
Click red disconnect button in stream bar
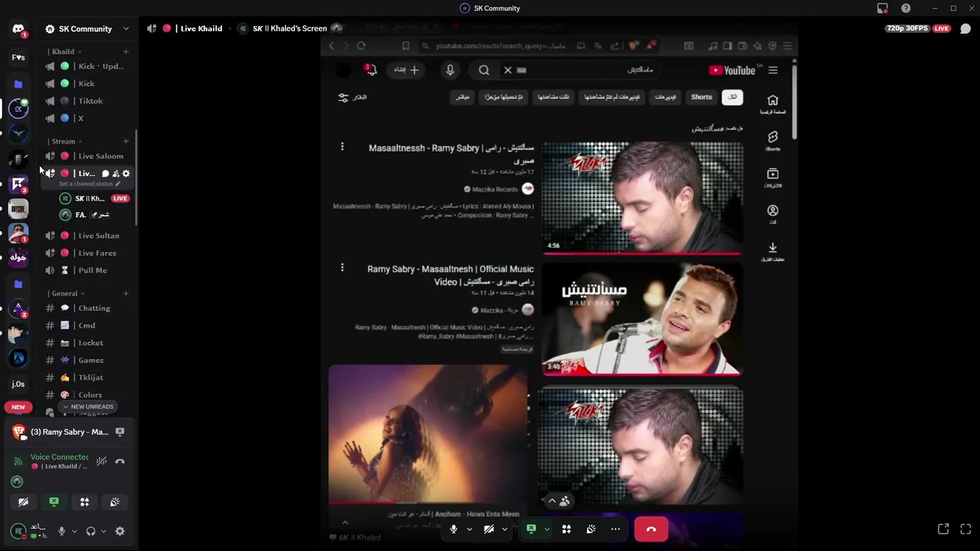(x=651, y=530)
